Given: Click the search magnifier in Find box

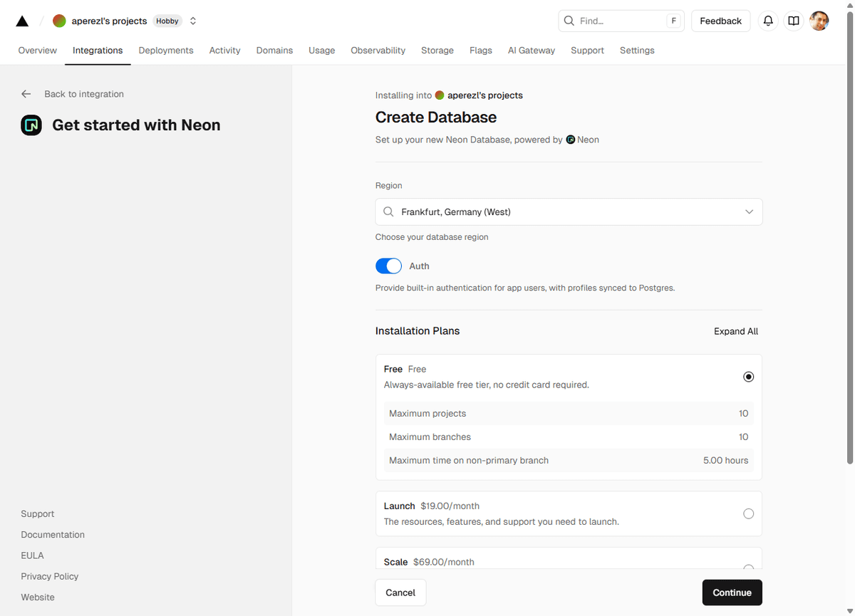Looking at the screenshot, I should [x=569, y=21].
